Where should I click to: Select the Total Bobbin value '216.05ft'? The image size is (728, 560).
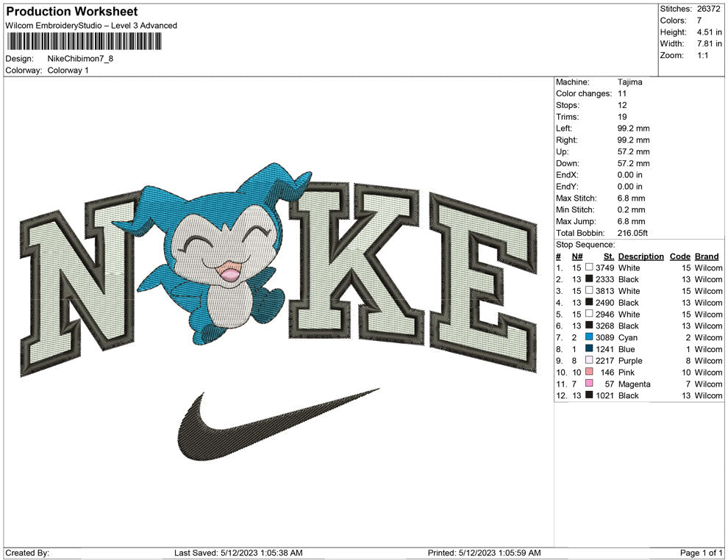coord(632,233)
